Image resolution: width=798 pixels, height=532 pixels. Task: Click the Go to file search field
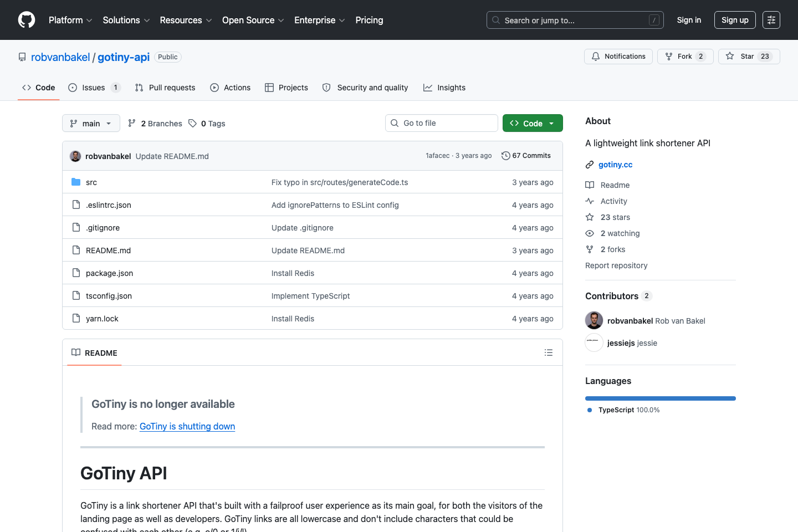click(441, 122)
